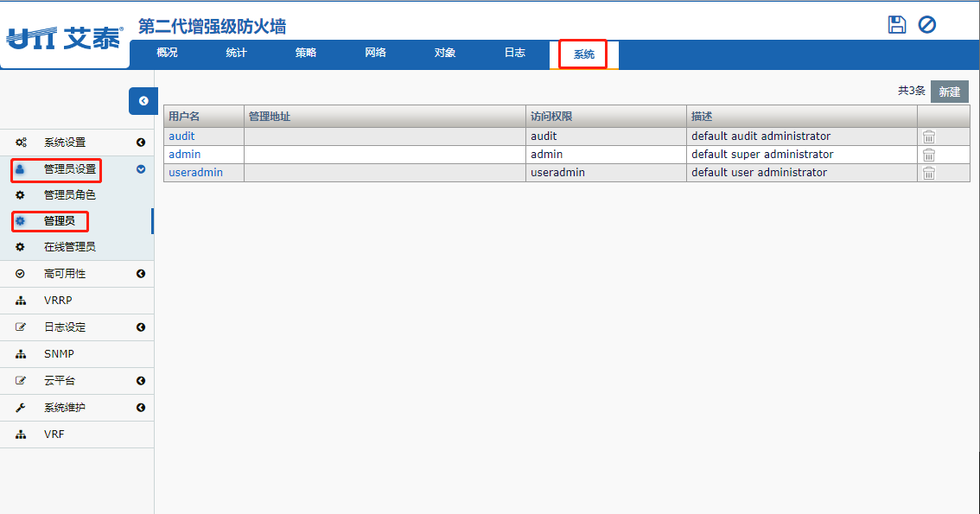This screenshot has height=514, width=980.
Task: Go to the 对象 tab
Action: tap(445, 53)
